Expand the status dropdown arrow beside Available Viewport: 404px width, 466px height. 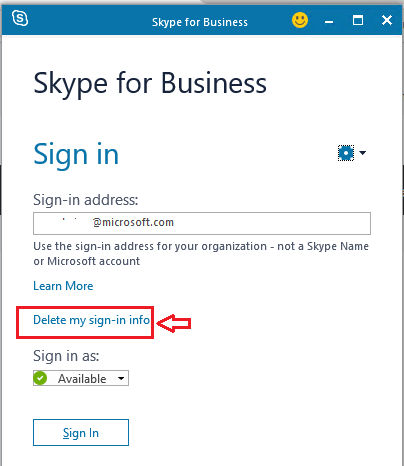click(x=121, y=378)
